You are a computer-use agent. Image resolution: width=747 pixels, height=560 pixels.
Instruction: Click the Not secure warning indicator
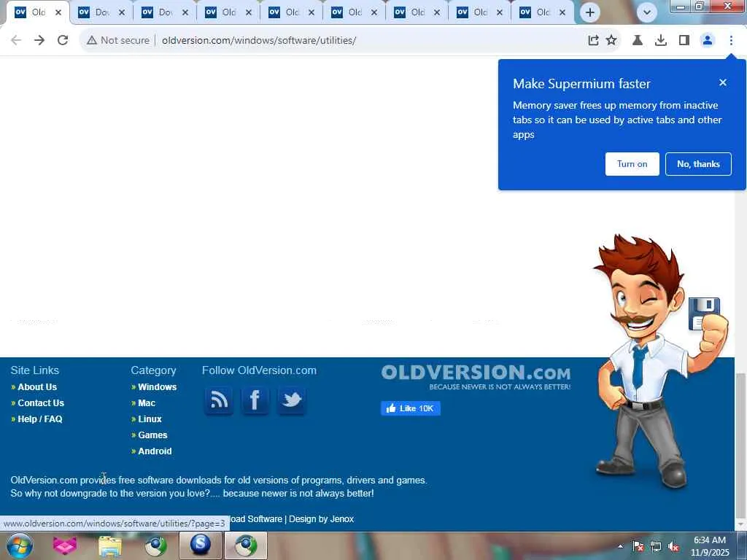click(x=118, y=41)
